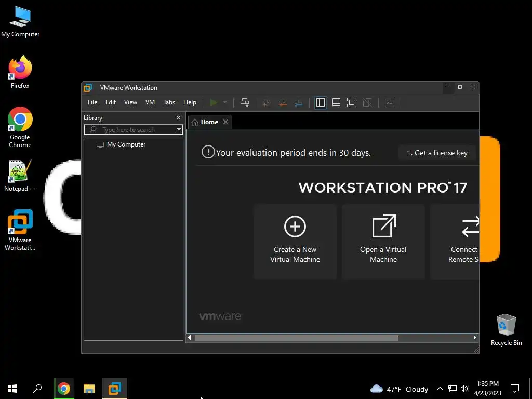Open the Windows Start menu
This screenshot has width=532, height=399.
coord(12,389)
